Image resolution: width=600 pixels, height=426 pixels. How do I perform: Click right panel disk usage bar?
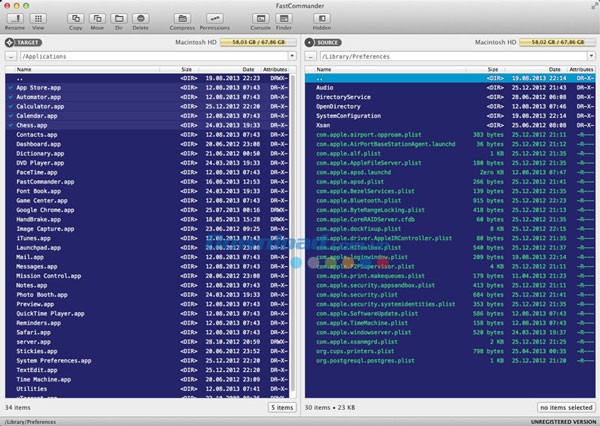click(x=558, y=42)
